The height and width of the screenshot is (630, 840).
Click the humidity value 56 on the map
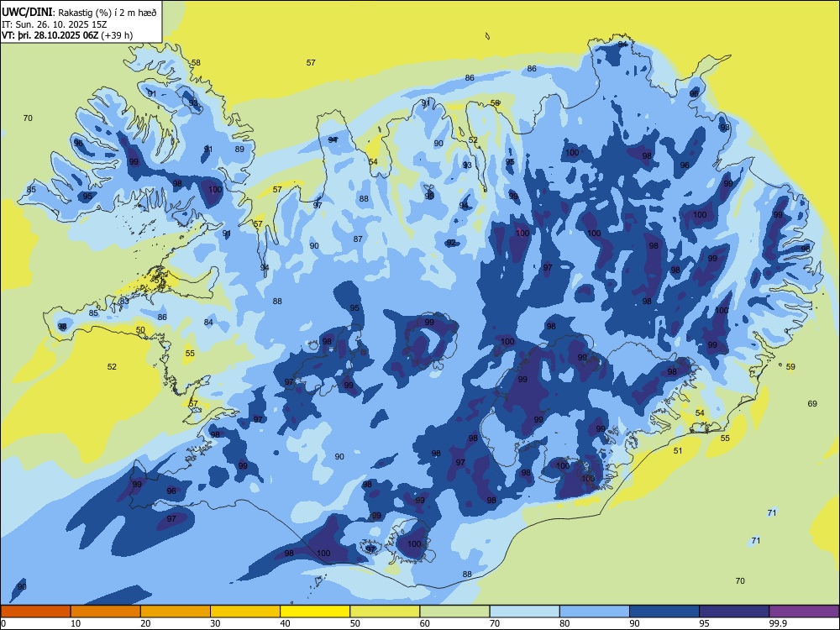(x=495, y=102)
